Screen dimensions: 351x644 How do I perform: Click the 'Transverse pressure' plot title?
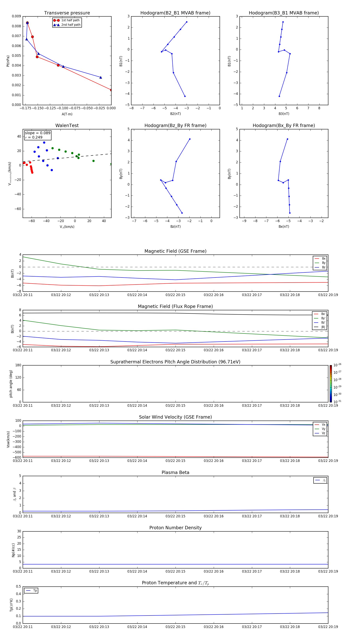coord(67,13)
